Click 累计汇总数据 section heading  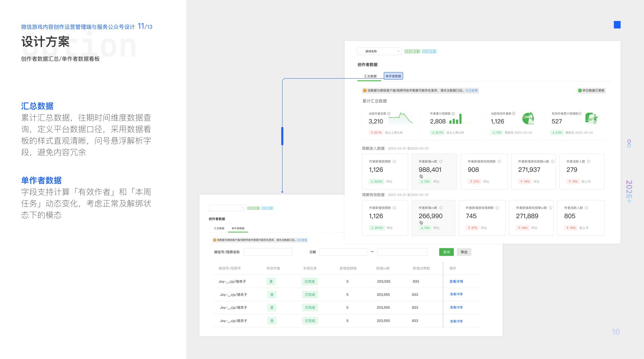point(374,101)
